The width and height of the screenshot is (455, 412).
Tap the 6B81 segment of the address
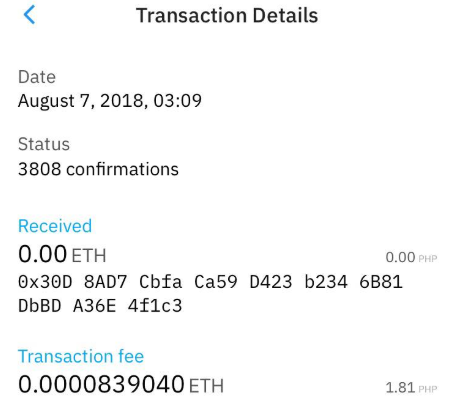(381, 282)
